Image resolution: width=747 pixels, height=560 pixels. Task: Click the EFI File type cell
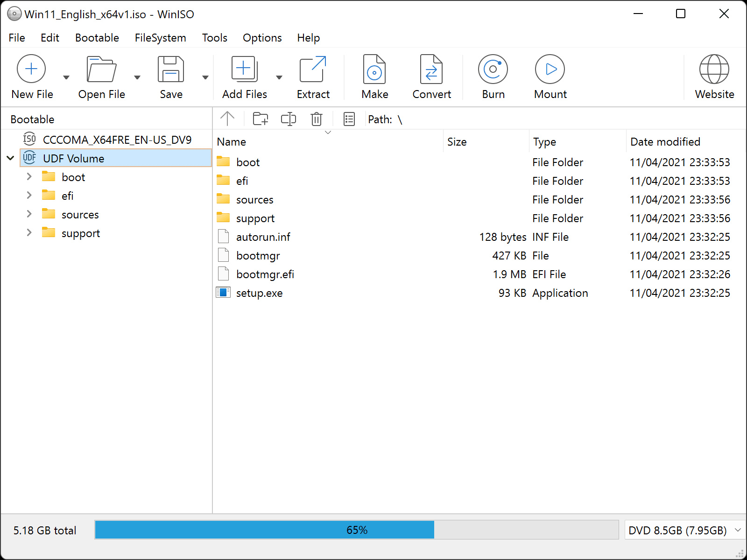coord(549,274)
